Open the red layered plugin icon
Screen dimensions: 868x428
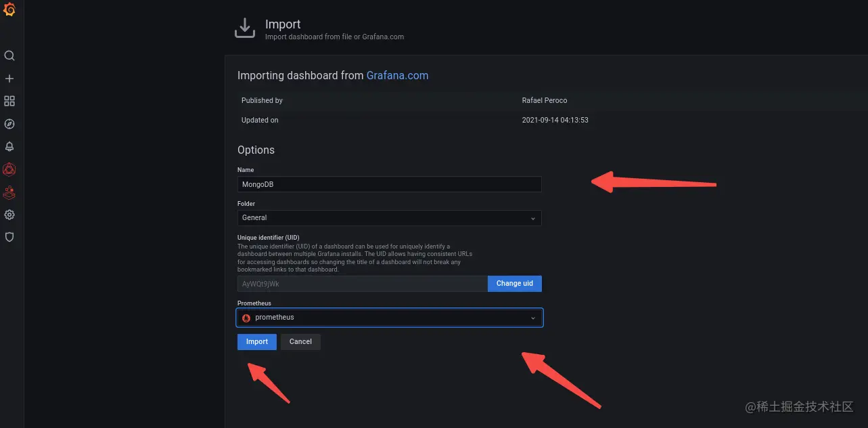point(9,192)
